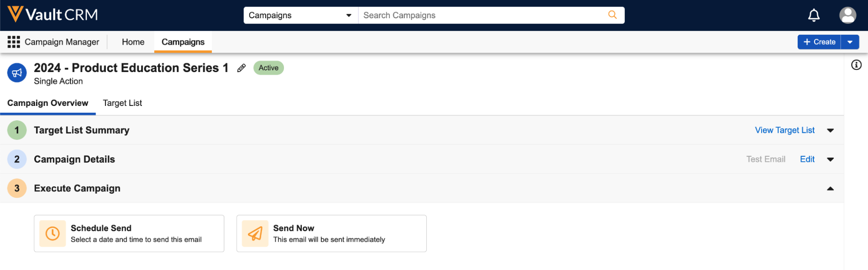Click the Send Now paper plane icon
Viewport: 868px width, 270px height.
(255, 234)
